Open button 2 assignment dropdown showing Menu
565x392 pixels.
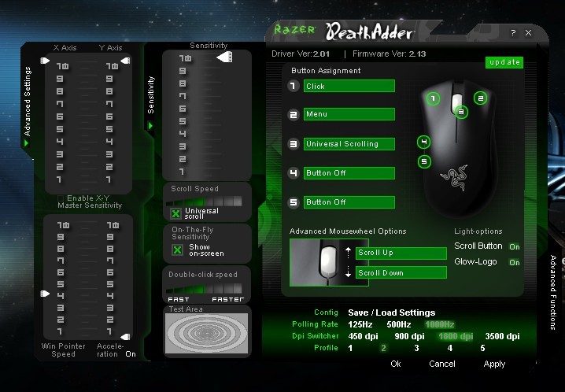pos(349,114)
